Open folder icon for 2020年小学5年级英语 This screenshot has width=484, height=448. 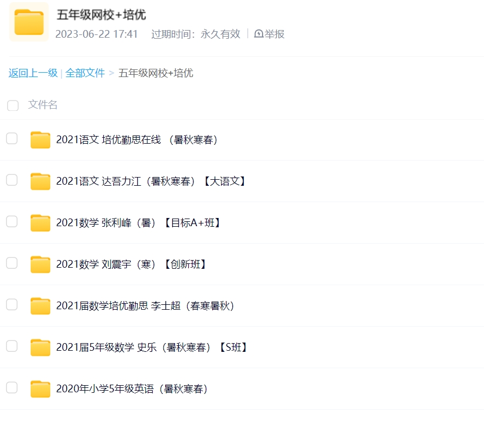point(40,389)
